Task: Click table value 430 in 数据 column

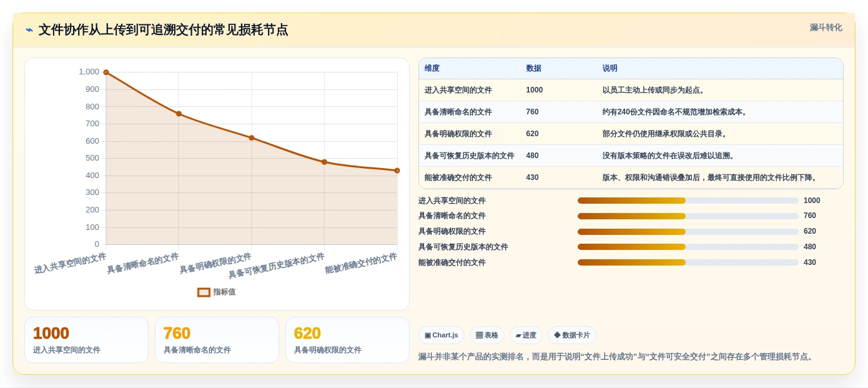Action: [x=533, y=177]
